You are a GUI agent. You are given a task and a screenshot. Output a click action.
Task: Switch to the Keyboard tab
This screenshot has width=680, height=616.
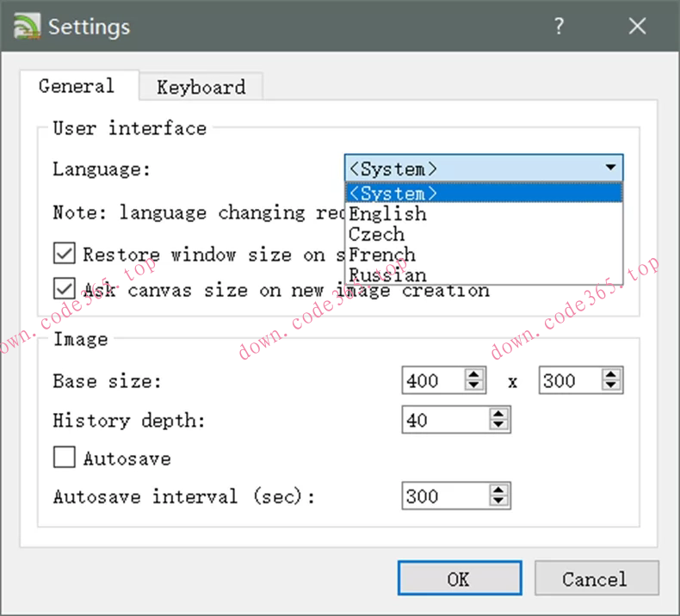coord(201,87)
